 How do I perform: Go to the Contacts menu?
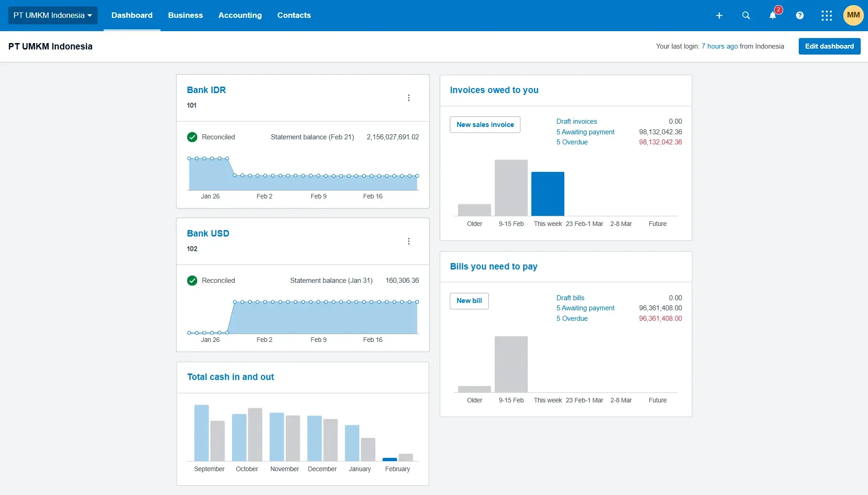294,16
